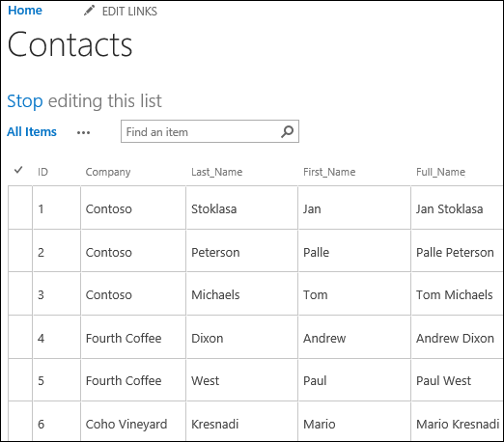Sort by the ID column header
Image resolution: width=504 pixels, height=442 pixels.
(42, 172)
